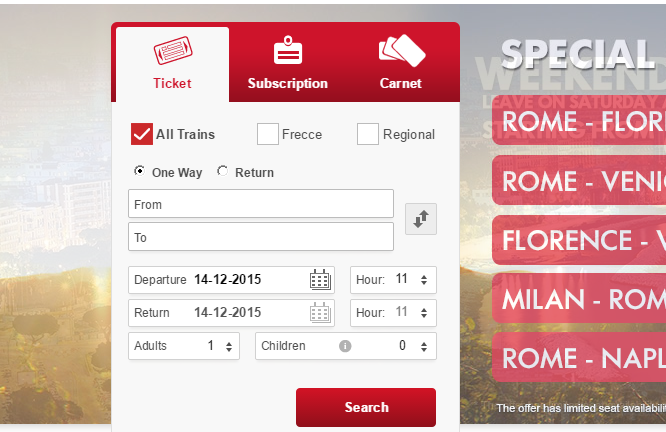Open the Departure date calendar

[x=320, y=280]
